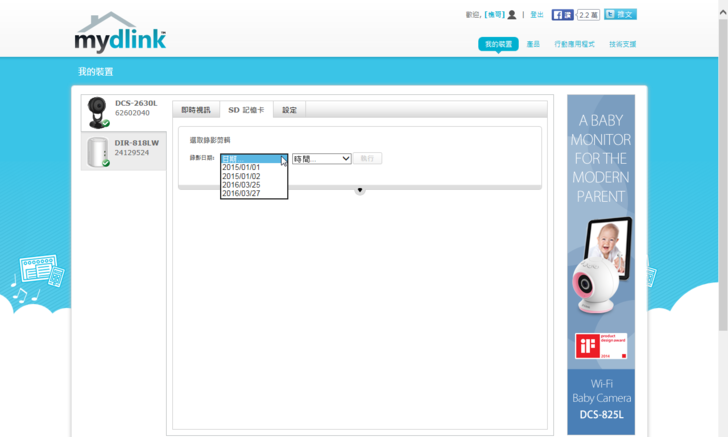The height and width of the screenshot is (437, 728).
Task: Select the highlighted 日期 placeholder option
Action: pos(254,159)
